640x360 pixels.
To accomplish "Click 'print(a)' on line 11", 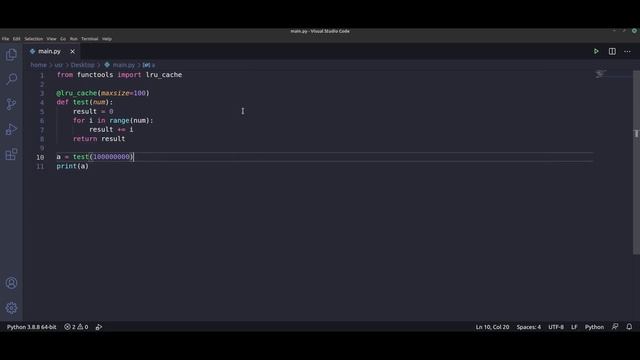I will [73, 166].
